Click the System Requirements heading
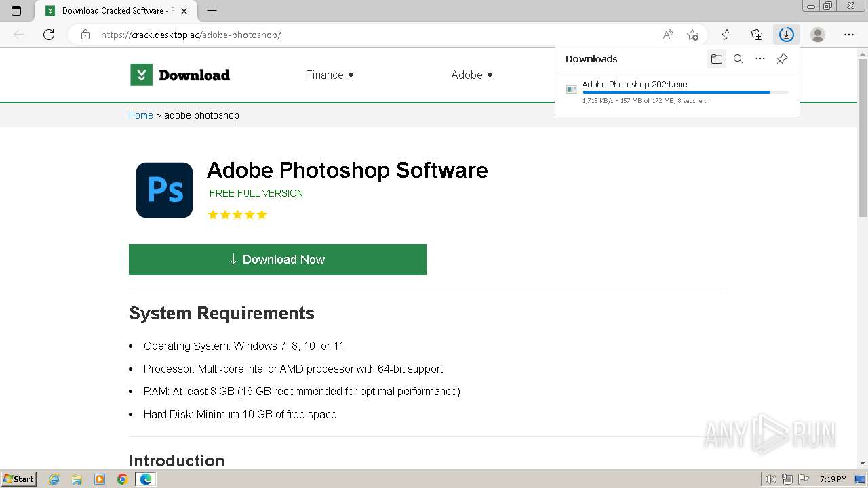The height and width of the screenshot is (488, 868). coord(222,313)
